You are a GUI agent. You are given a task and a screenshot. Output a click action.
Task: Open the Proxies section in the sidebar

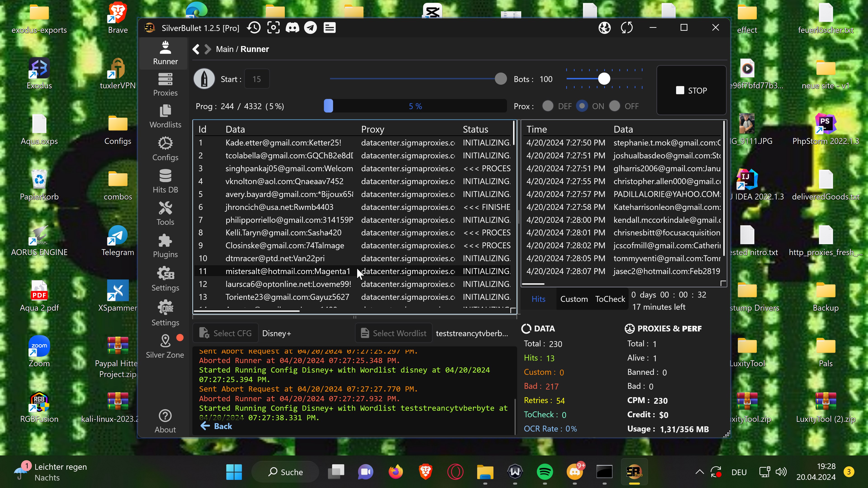(x=165, y=84)
